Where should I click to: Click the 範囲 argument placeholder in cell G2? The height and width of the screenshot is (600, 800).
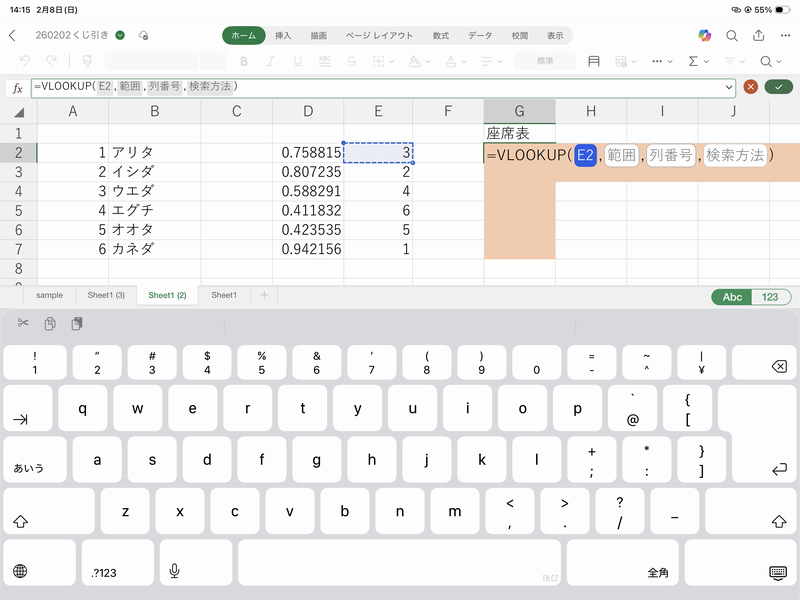(x=621, y=155)
